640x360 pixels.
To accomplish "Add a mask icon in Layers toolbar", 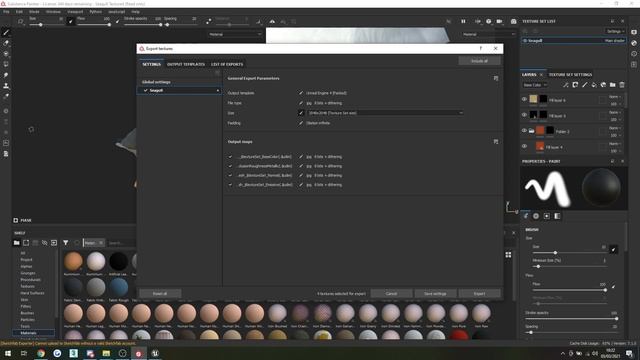I will pos(575,85).
